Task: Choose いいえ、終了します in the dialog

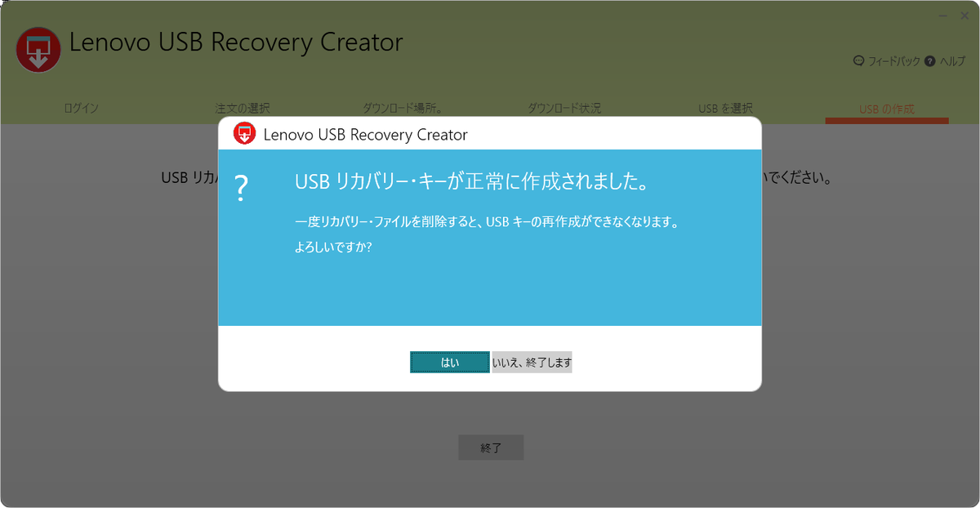Action: coord(532,363)
